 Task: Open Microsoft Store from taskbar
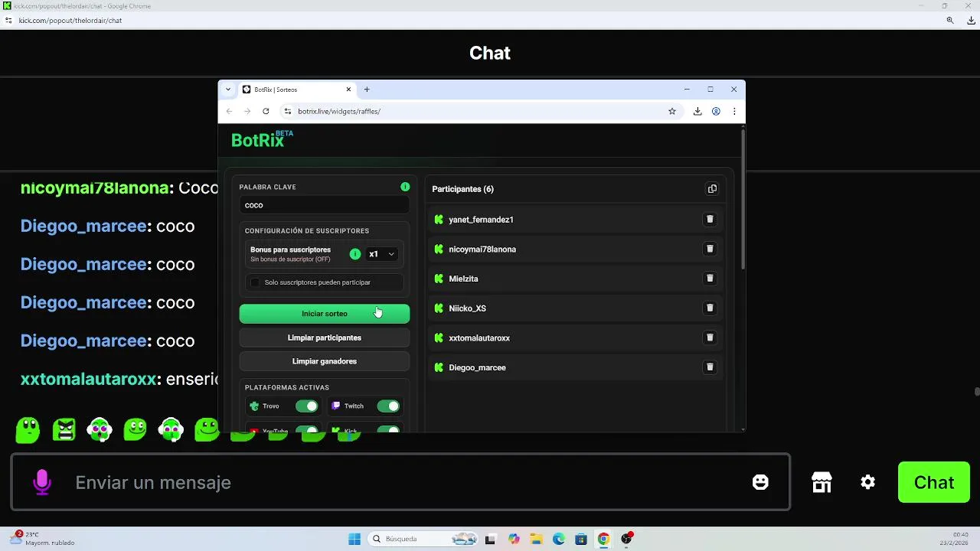tap(581, 539)
